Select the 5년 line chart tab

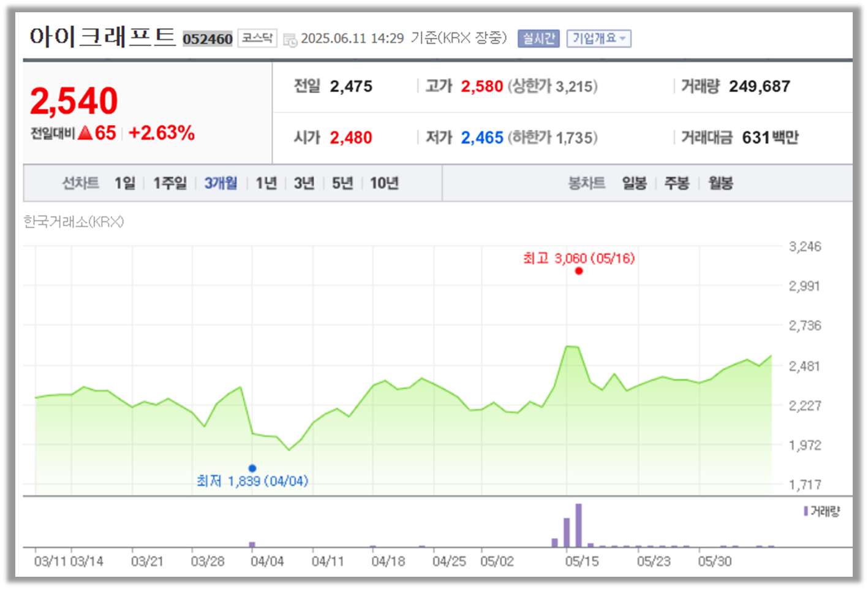[342, 183]
